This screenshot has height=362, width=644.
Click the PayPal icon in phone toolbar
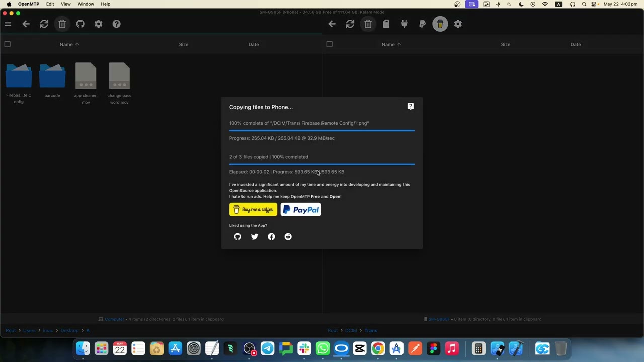(x=422, y=24)
